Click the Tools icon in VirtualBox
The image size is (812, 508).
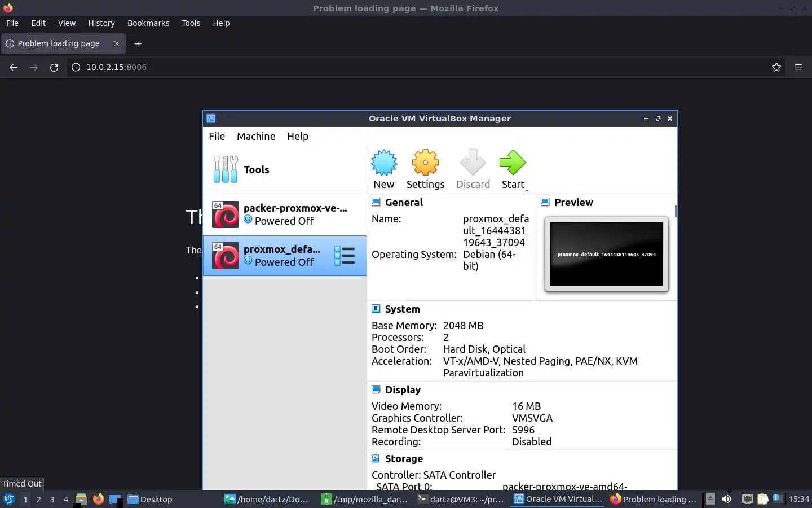pyautogui.click(x=226, y=169)
